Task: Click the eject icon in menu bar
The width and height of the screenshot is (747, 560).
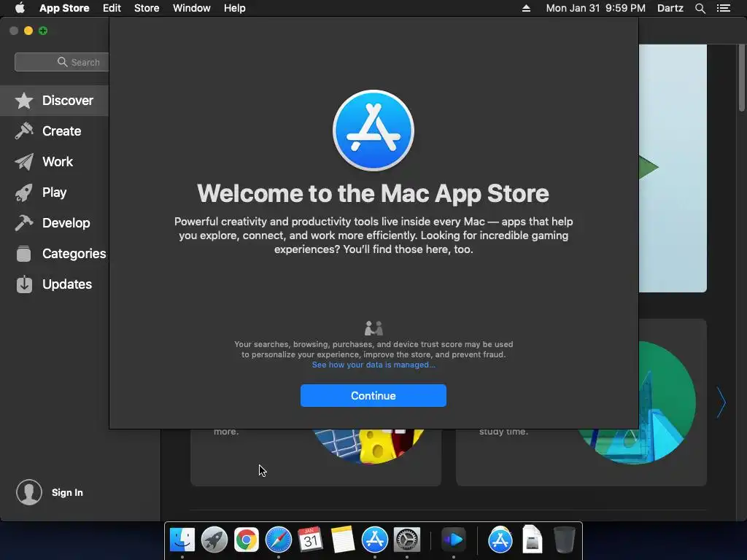Action: pos(526,8)
